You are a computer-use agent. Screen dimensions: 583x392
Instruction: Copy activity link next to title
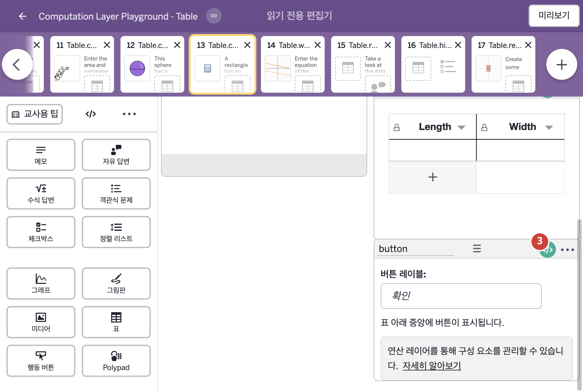tap(214, 16)
